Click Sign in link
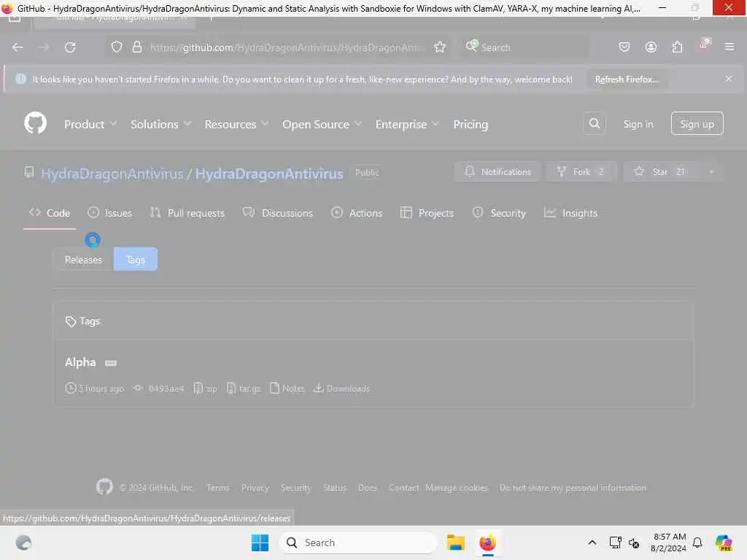 point(638,124)
